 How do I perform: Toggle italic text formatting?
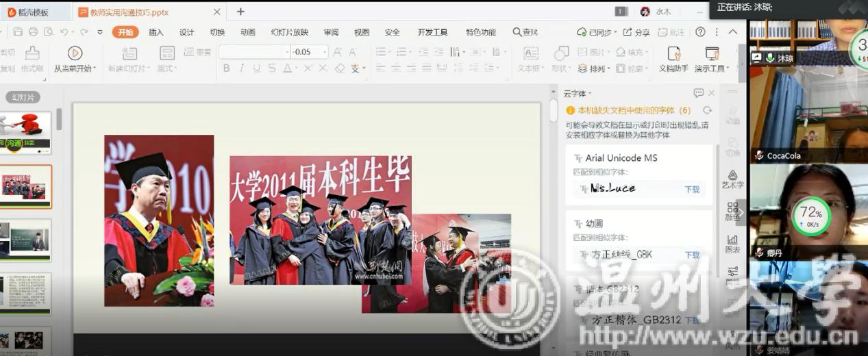(x=241, y=68)
